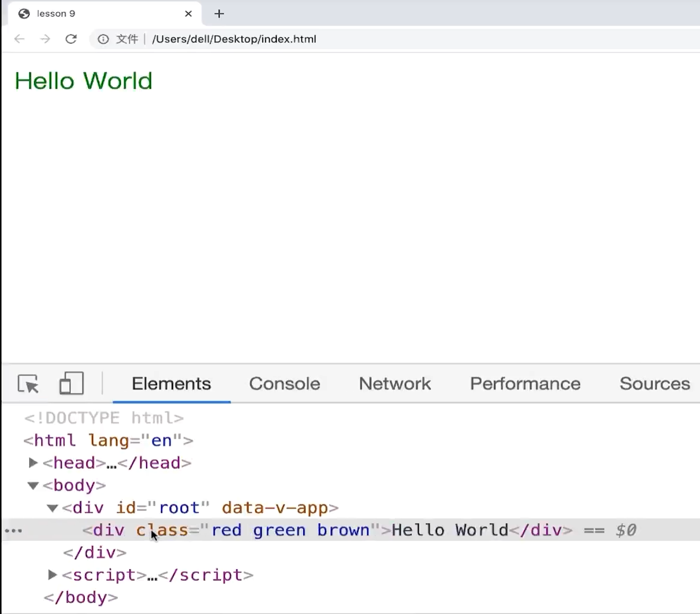The height and width of the screenshot is (614, 700).
Task: Expand the script element arrow
Action: click(52, 575)
